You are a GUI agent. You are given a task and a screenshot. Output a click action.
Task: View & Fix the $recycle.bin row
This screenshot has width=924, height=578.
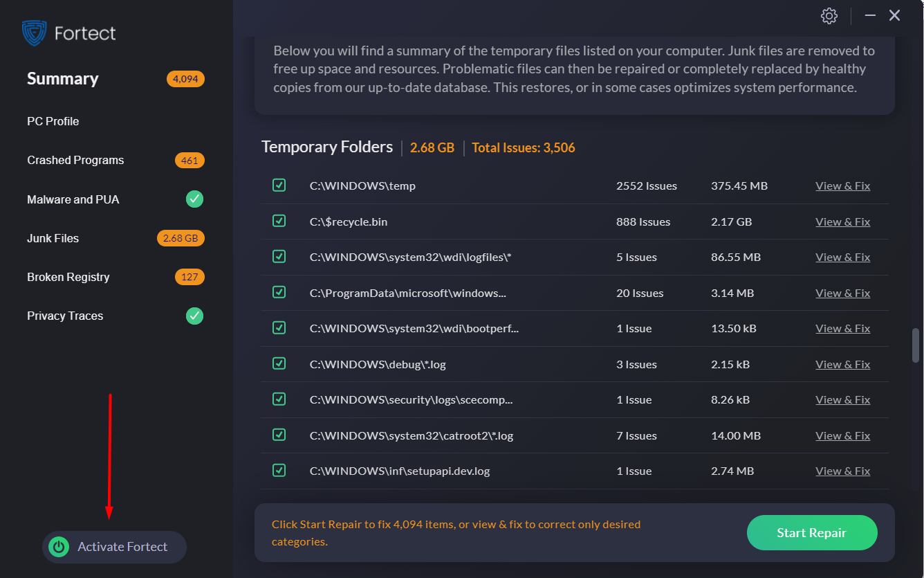[x=843, y=222]
